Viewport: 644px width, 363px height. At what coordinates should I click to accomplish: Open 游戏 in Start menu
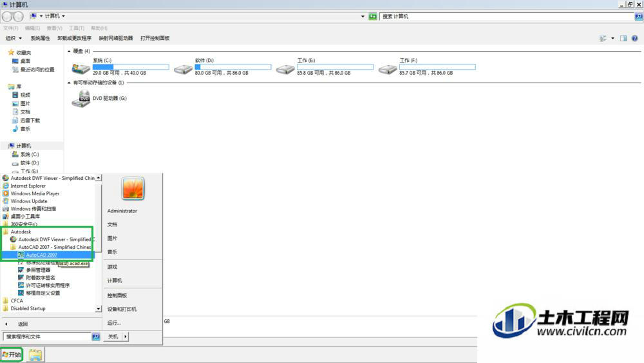coord(112,267)
